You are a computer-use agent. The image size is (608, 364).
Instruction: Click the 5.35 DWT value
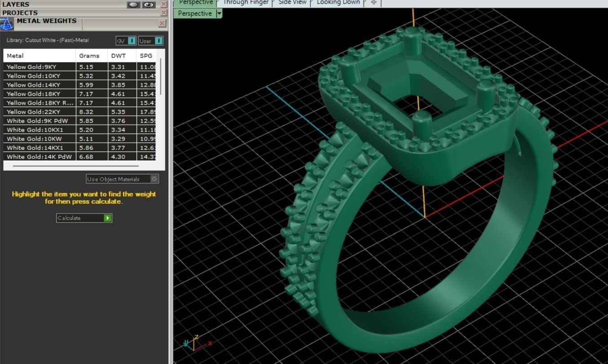point(118,112)
